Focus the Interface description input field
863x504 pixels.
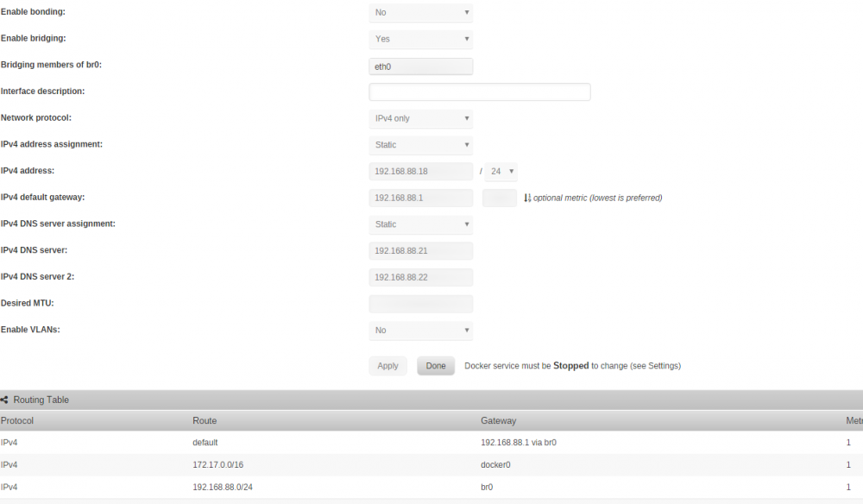[x=479, y=91]
